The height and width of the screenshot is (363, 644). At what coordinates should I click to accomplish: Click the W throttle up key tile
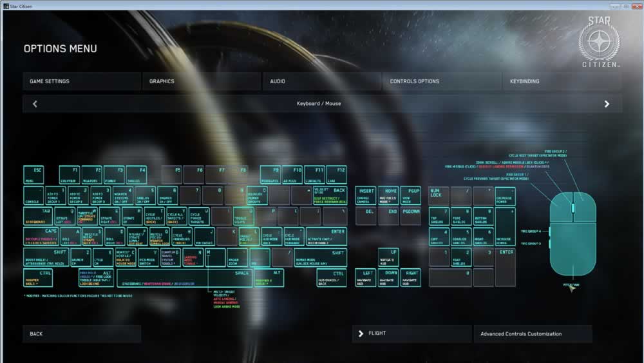88,216
